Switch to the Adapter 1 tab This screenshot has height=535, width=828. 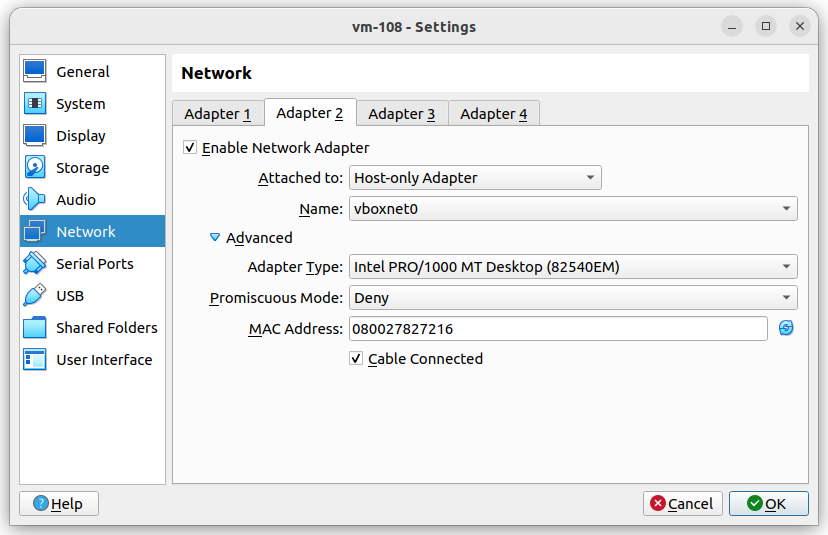217,114
